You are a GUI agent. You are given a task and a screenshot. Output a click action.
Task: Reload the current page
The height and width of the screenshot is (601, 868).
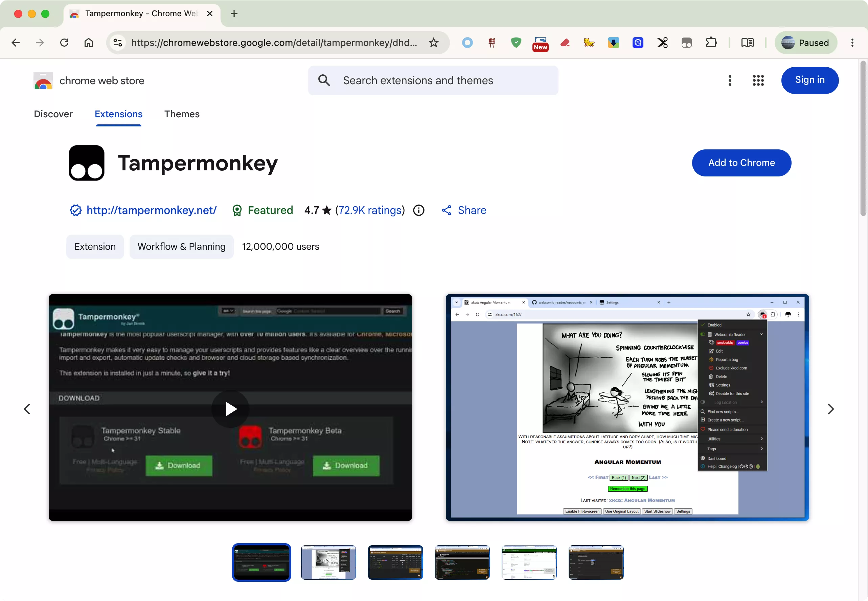[x=64, y=43]
